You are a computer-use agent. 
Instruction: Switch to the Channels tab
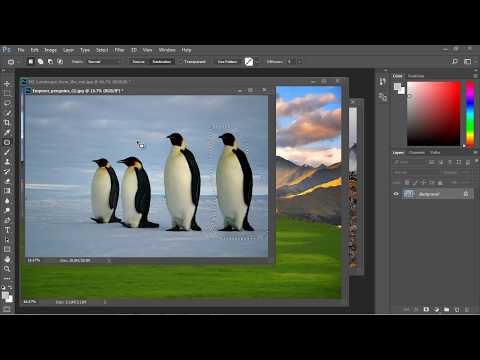(x=417, y=152)
